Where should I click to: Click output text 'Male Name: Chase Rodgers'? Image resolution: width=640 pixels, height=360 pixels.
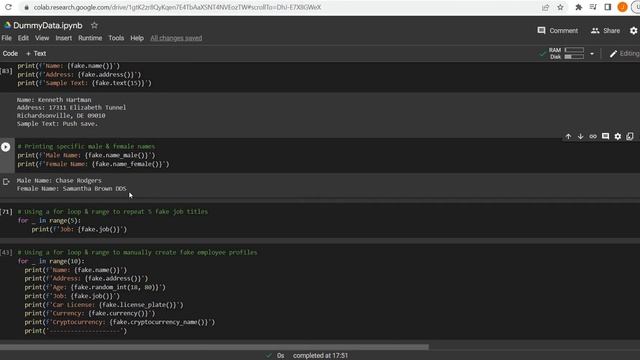tap(59, 180)
